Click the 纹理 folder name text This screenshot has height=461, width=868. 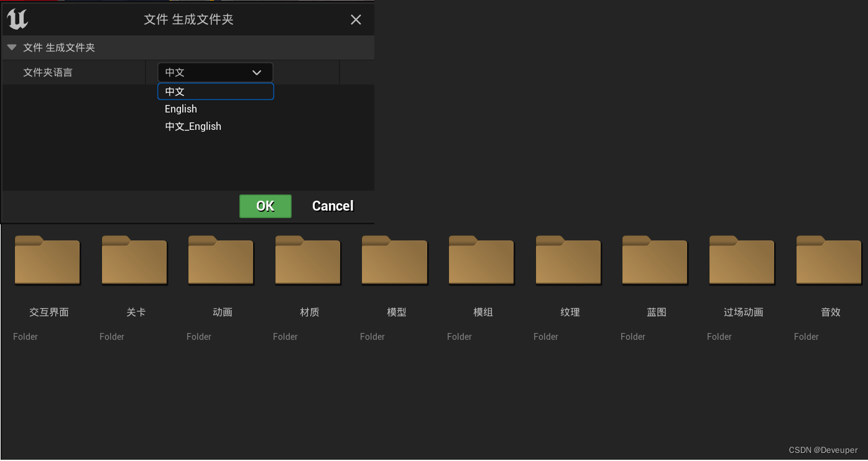pos(570,313)
